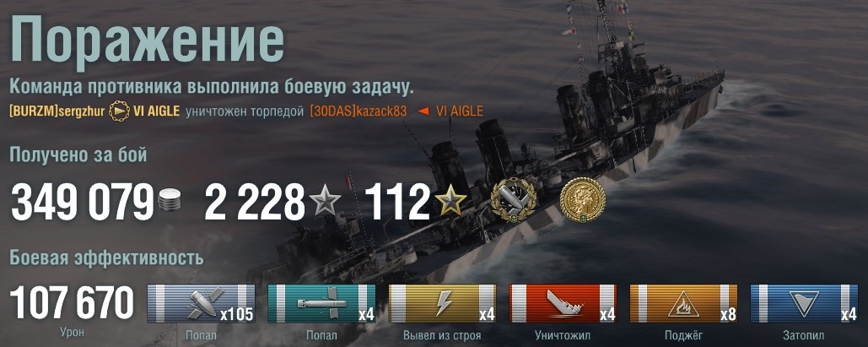Click the destroyer class icon before VI AIGLE
This screenshot has height=347, width=868.
pos(119,111)
